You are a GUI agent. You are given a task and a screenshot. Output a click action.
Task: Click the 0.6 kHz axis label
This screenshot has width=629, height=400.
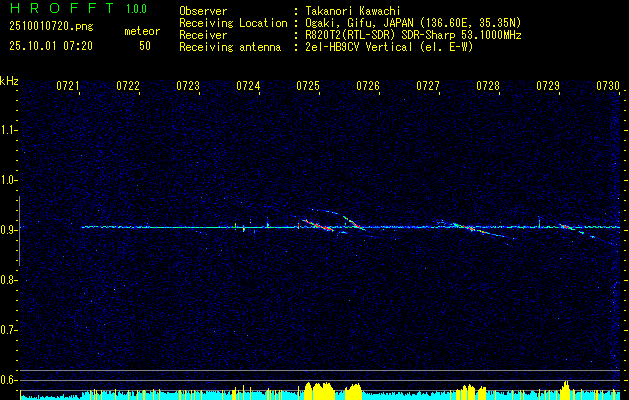click(x=8, y=380)
